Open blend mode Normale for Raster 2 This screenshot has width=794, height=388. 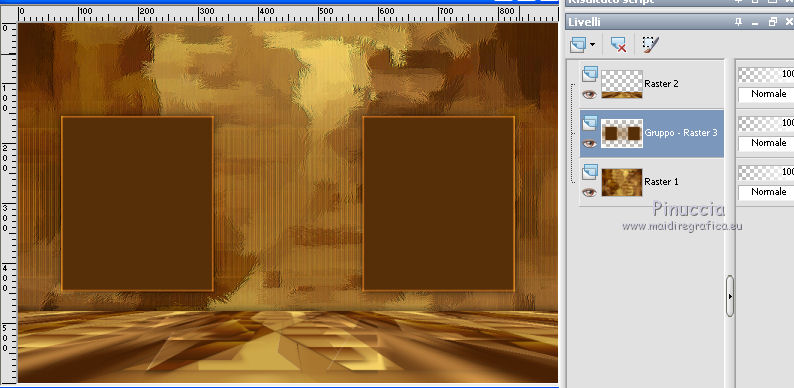pos(766,94)
